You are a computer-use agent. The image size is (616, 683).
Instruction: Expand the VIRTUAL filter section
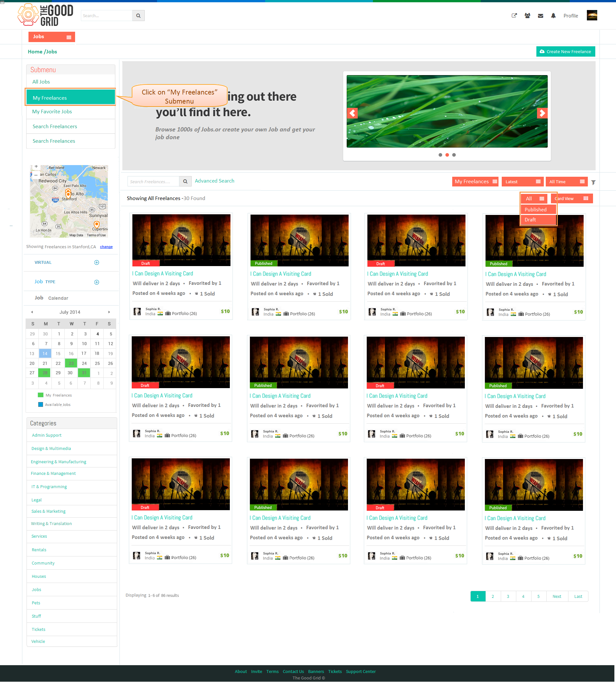click(x=97, y=263)
